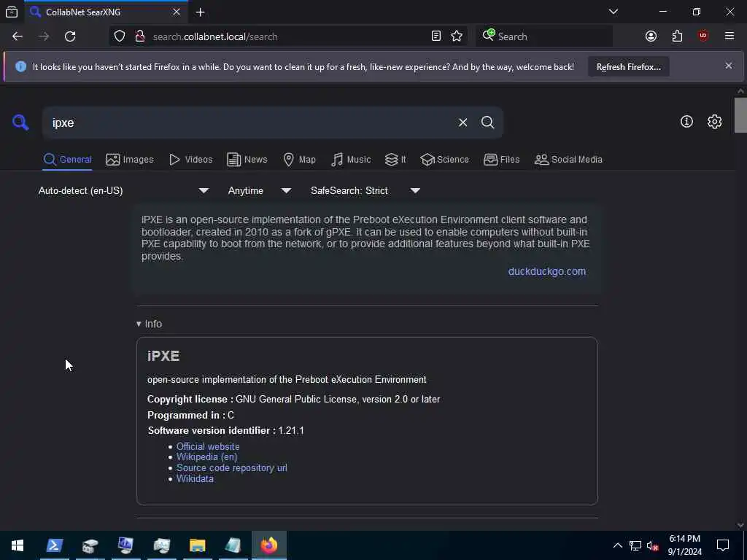Open SafeSearch: Strict dropdown
The image size is (747, 560).
coord(365,190)
